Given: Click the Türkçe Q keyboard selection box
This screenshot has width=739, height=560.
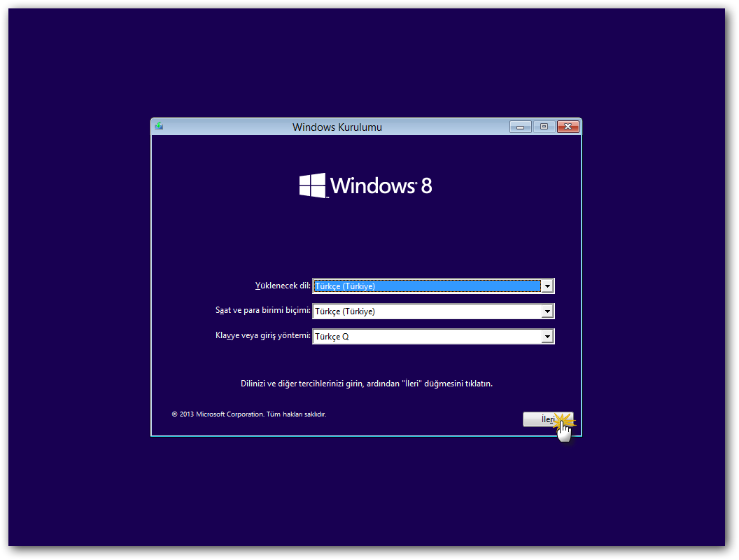Looking at the screenshot, I should 420,336.
